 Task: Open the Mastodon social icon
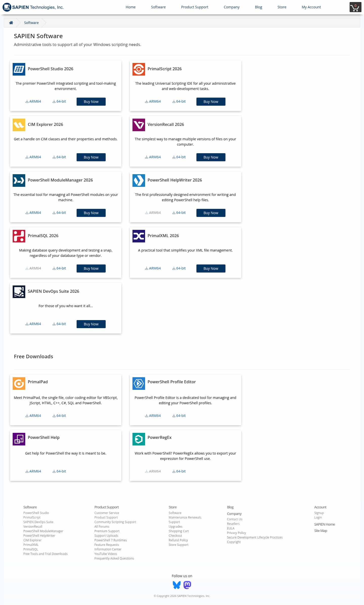point(187,585)
